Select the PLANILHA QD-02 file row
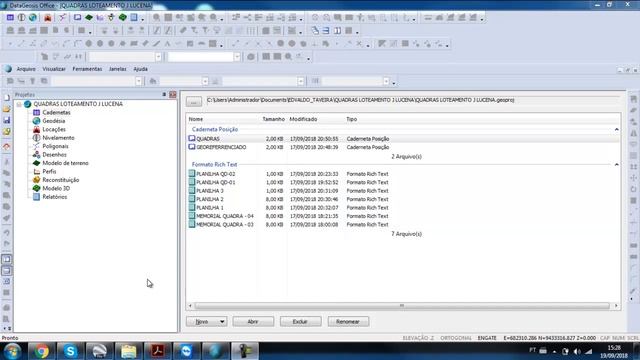Viewport: 640px width, 360px height. [x=403, y=174]
